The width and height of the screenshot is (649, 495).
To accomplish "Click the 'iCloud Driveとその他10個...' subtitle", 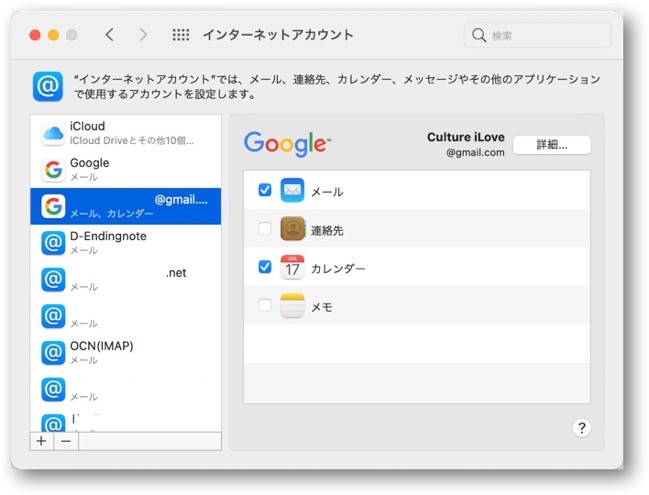I will tap(132, 141).
